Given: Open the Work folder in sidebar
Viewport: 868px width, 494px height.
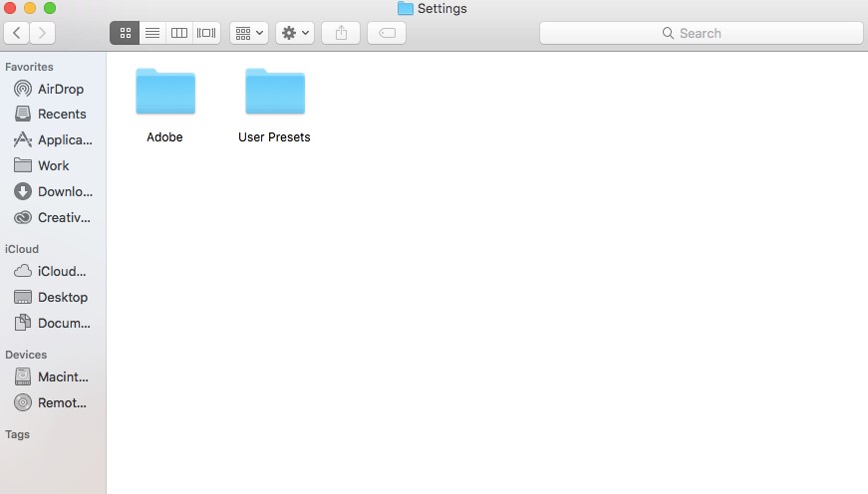Looking at the screenshot, I should click(53, 165).
